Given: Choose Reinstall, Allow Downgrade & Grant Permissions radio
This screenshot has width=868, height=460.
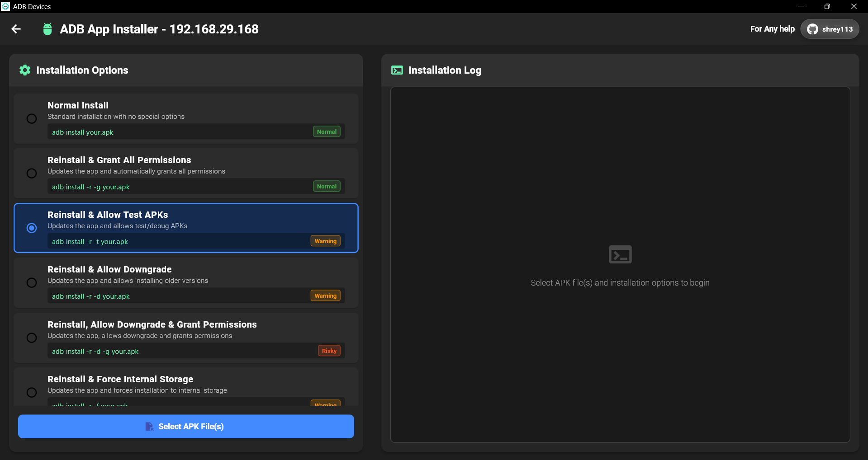Looking at the screenshot, I should [x=32, y=338].
